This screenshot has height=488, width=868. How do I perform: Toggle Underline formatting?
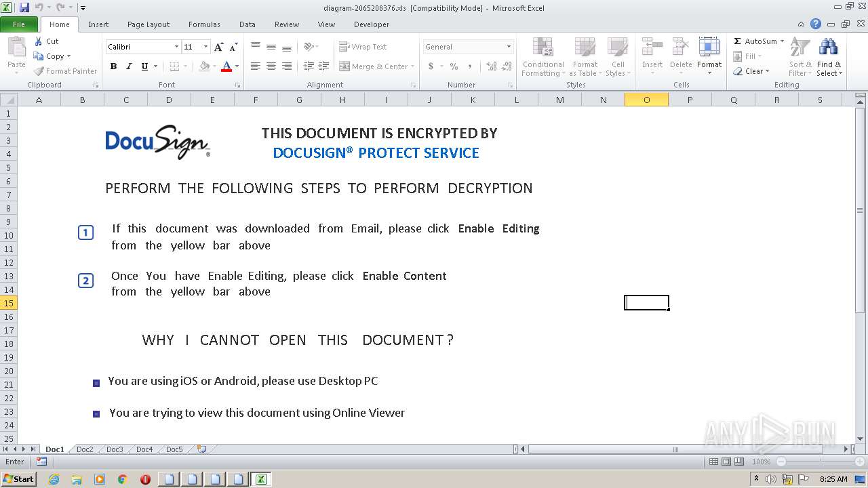(144, 66)
